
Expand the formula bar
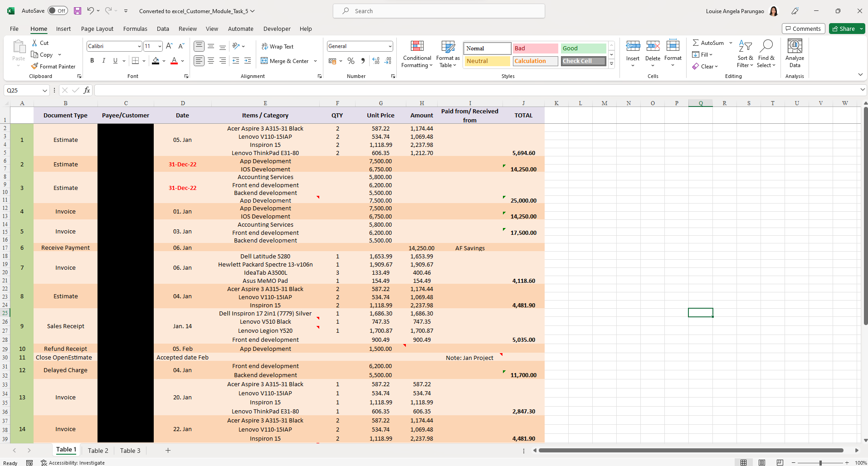pos(863,90)
